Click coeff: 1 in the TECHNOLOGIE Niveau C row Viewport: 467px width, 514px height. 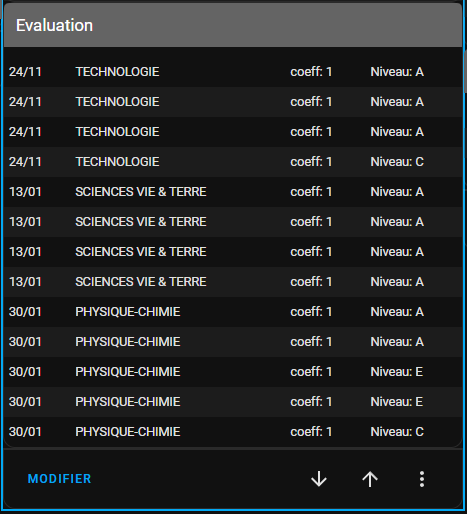point(311,162)
